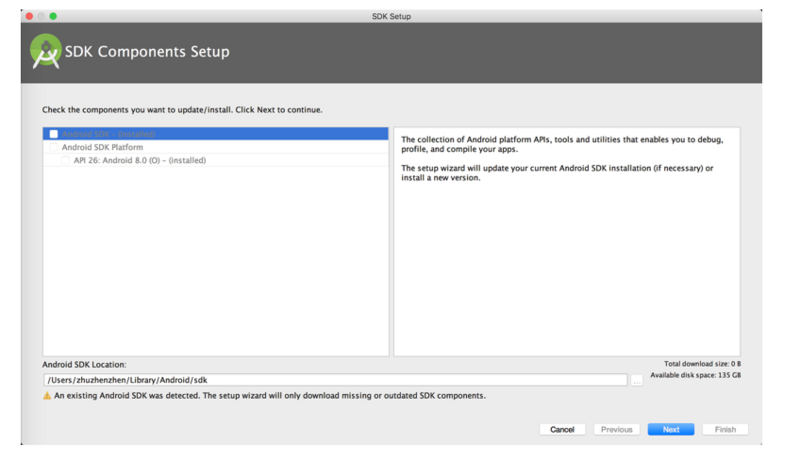This screenshot has width=800, height=460.
Task: Click the Cancel button
Action: click(562, 429)
